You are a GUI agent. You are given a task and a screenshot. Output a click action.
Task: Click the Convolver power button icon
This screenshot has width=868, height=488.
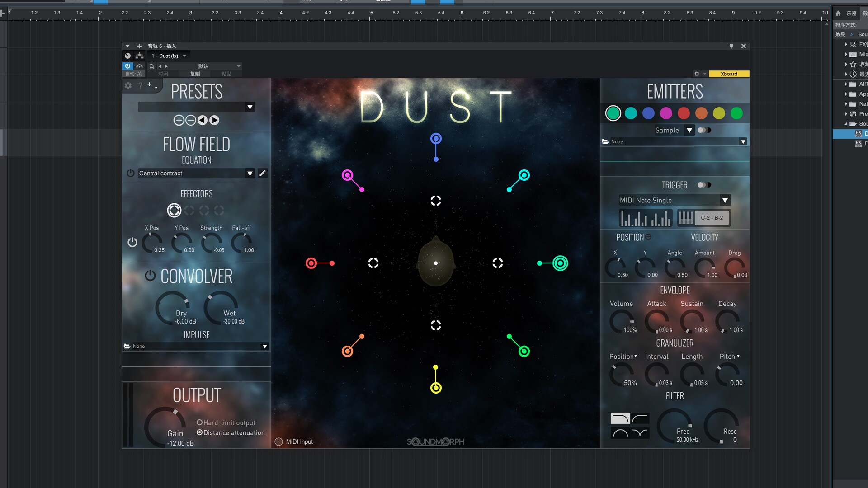pos(150,276)
